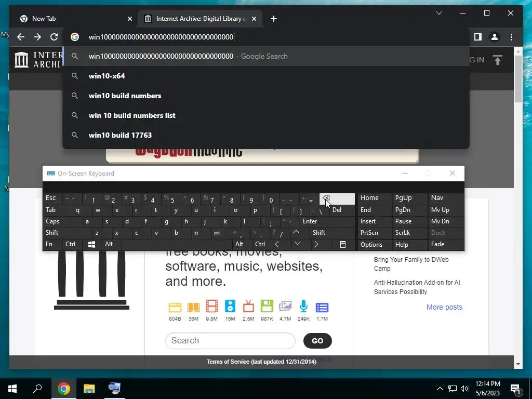
Task: Click the GO search button
Action: pyautogui.click(x=317, y=341)
